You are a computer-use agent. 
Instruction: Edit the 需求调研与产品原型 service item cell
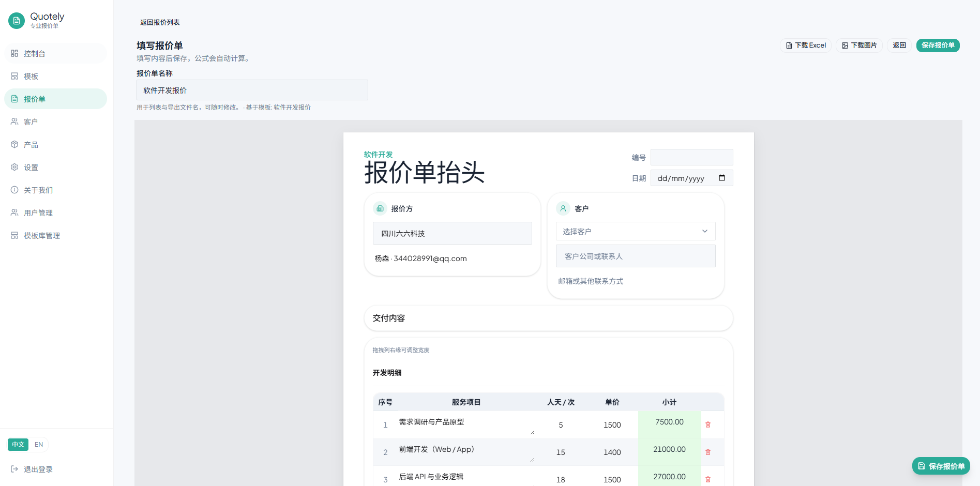(466, 424)
